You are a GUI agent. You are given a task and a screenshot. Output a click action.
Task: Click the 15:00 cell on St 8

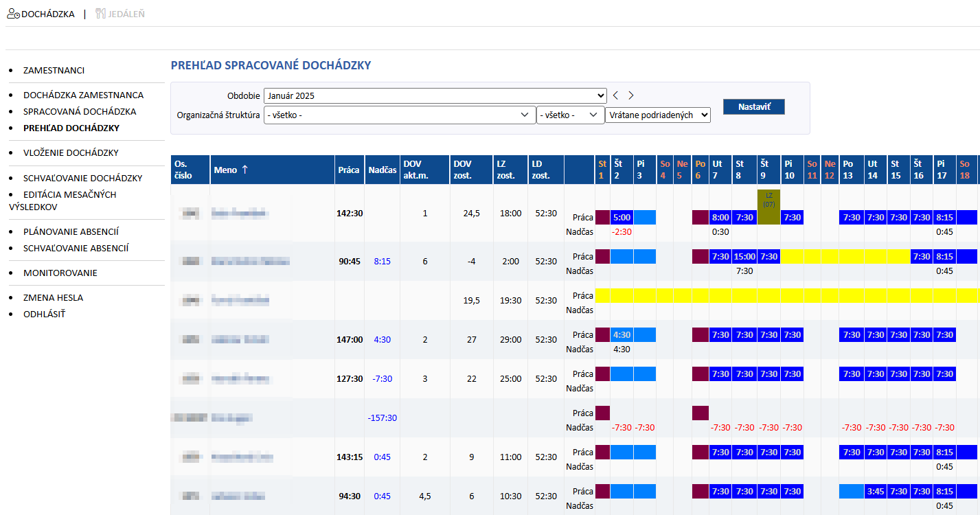[744, 256]
